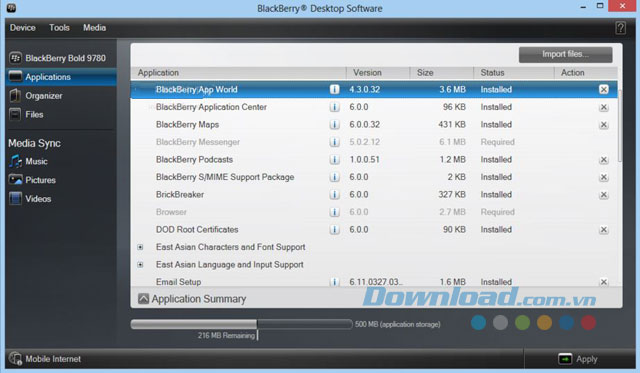640x373 pixels.
Task: Open info for BlackBerry App World
Action: coord(334,89)
